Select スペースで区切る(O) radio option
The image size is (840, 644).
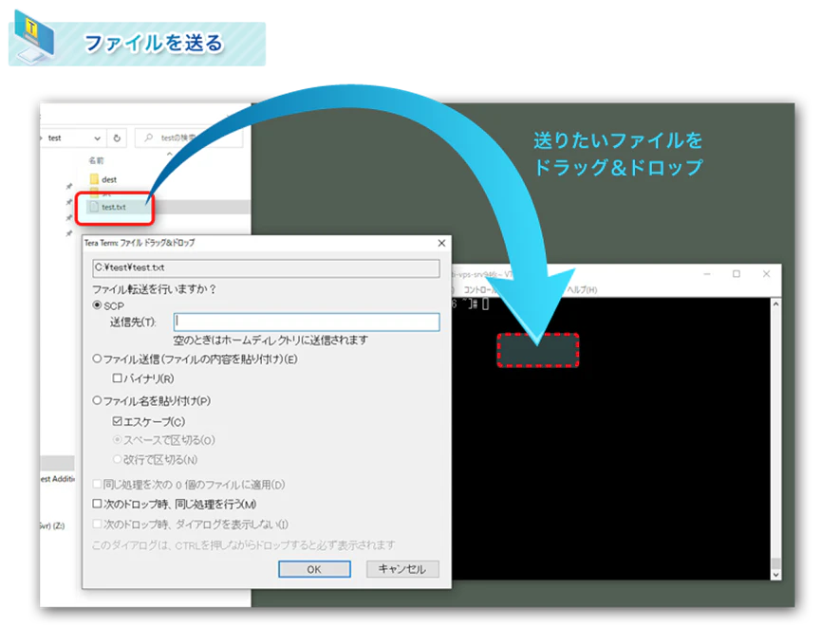pyautogui.click(x=117, y=440)
